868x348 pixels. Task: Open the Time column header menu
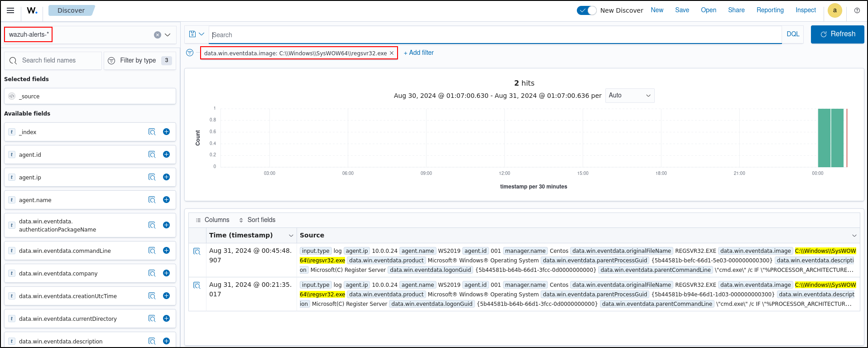[291, 236]
